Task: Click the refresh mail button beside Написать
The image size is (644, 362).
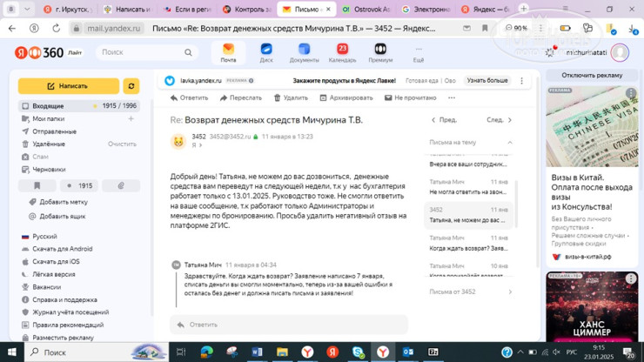Action: [131, 86]
